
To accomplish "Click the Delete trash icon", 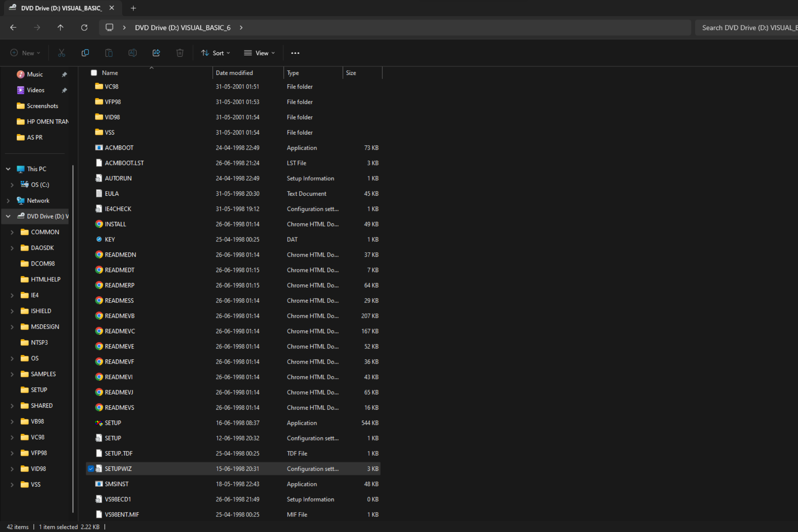I will 180,53.
